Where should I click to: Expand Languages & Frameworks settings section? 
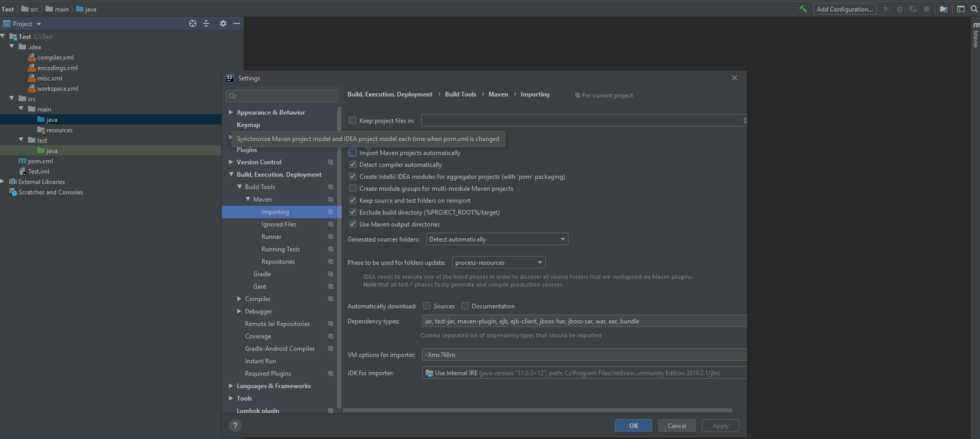coord(231,386)
